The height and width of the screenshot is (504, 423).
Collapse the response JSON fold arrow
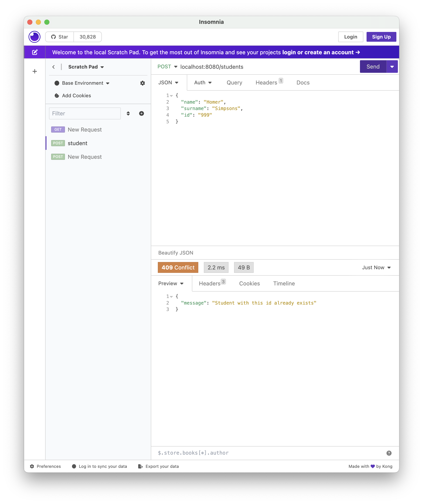point(171,297)
